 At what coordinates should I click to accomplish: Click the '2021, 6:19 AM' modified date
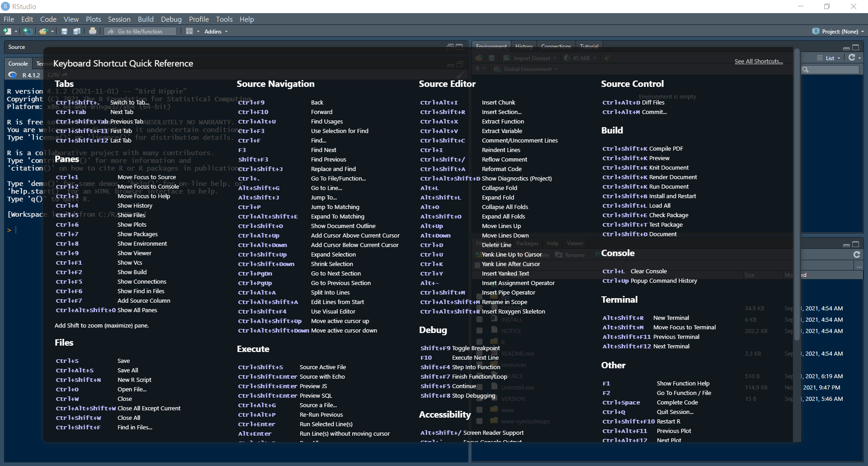tap(824, 376)
